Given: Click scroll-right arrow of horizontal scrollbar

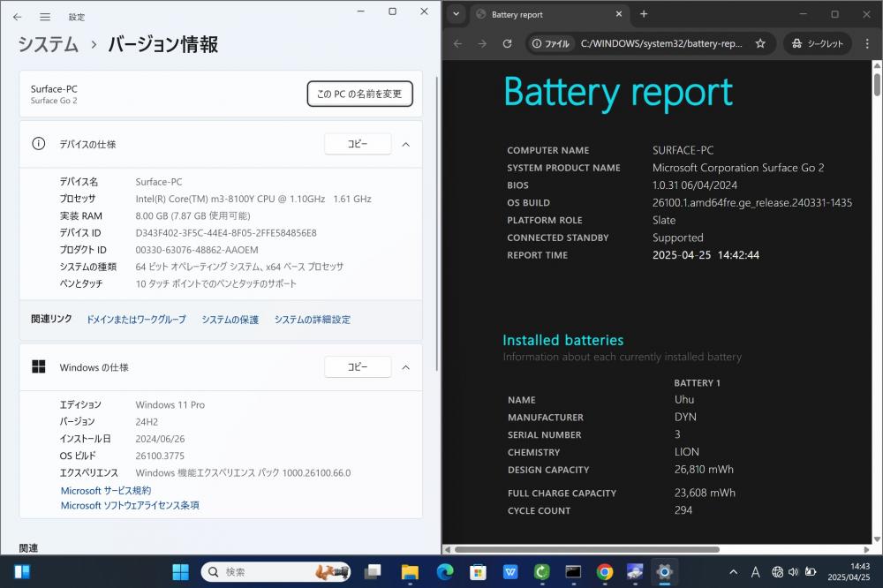Looking at the screenshot, I should (867, 549).
